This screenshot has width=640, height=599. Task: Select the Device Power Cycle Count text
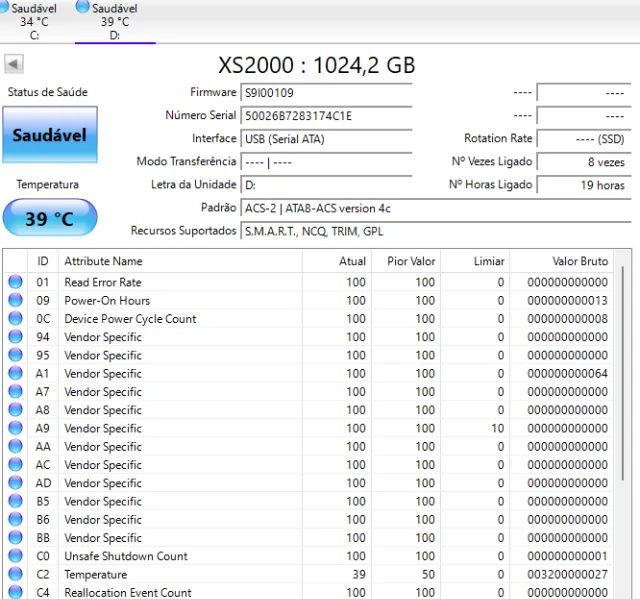pos(130,319)
